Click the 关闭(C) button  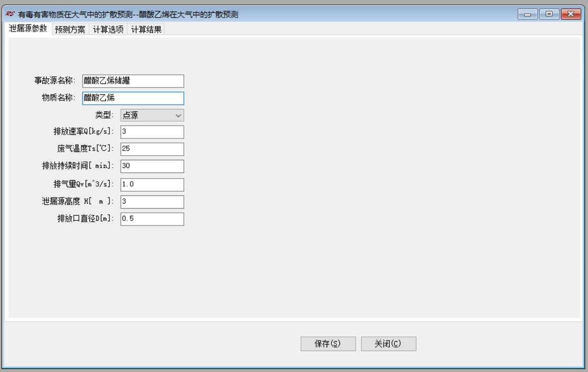pyautogui.click(x=388, y=344)
